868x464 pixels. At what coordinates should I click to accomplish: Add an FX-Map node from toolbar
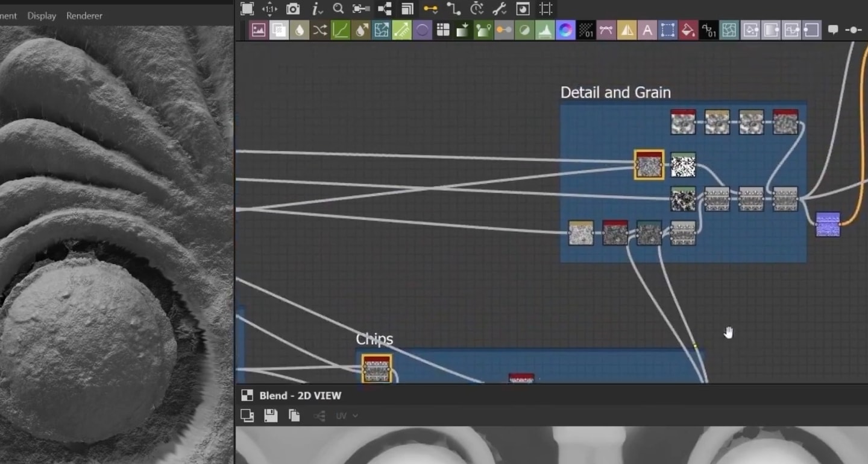point(443,30)
